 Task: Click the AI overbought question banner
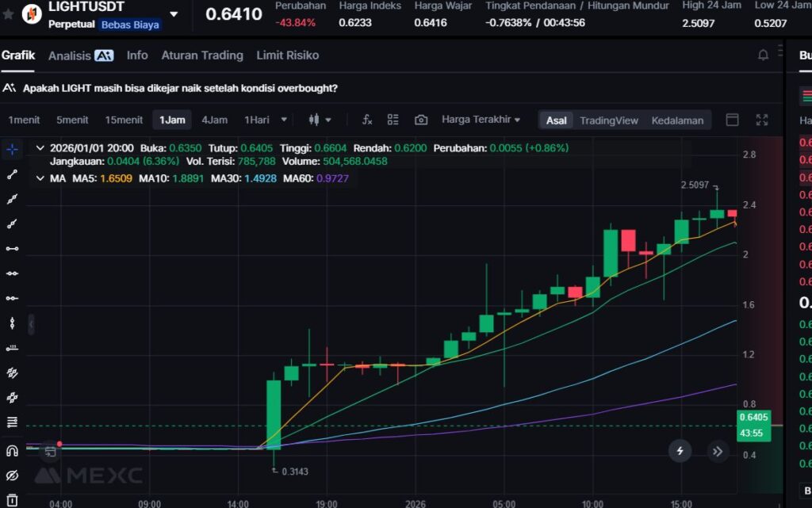(x=180, y=88)
